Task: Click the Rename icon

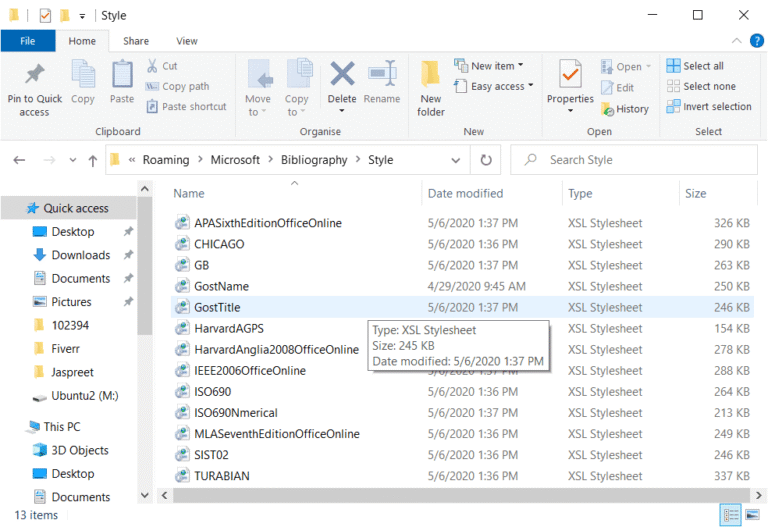Action: coord(382,73)
